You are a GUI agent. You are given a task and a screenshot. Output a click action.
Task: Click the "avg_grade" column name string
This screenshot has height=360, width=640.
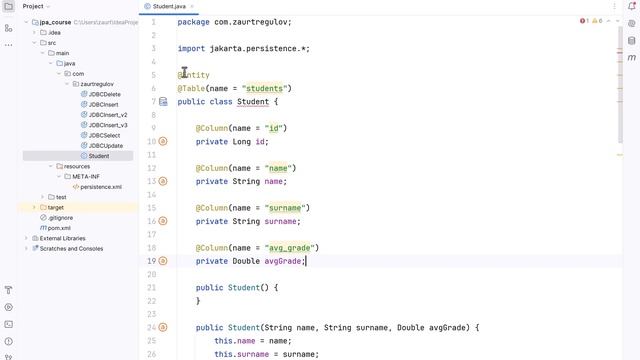[289, 248]
